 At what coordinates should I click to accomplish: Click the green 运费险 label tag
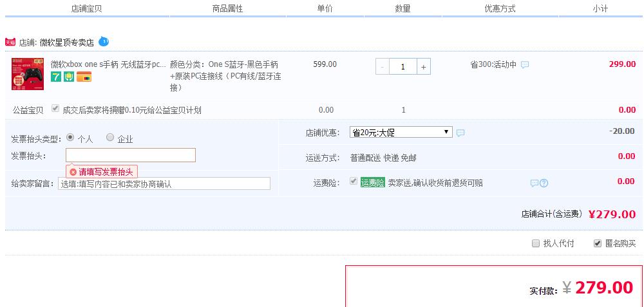click(x=372, y=183)
